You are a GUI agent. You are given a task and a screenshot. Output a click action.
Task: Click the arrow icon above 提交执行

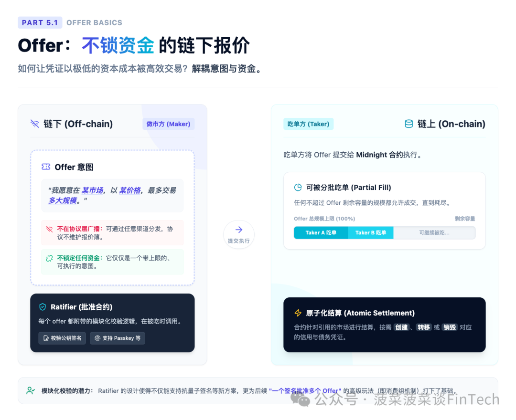pyautogui.click(x=239, y=230)
